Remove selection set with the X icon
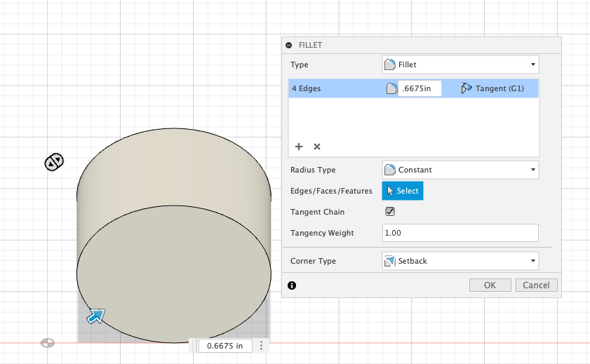Viewport: 590px width, 364px height. point(317,147)
